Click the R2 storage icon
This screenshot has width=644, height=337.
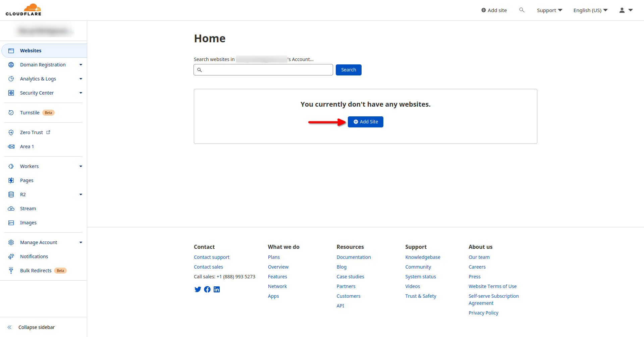coord(11,194)
